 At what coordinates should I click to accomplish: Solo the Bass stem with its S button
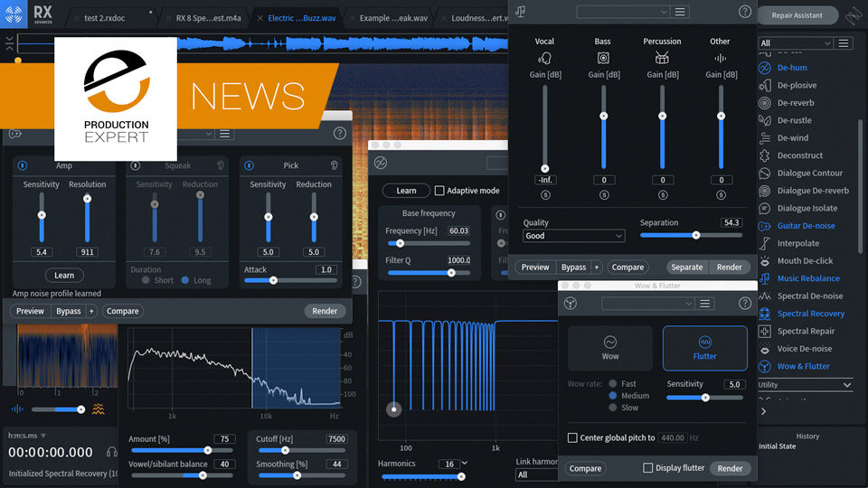coord(604,195)
